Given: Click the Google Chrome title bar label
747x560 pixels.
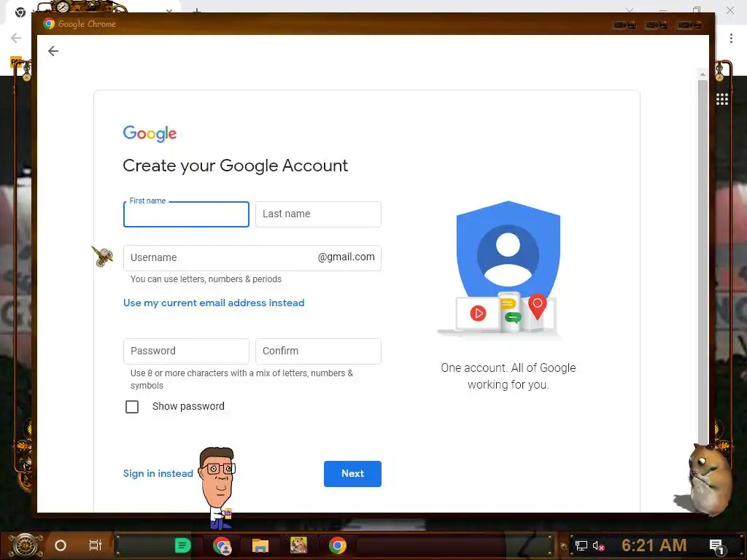Looking at the screenshot, I should (x=87, y=24).
